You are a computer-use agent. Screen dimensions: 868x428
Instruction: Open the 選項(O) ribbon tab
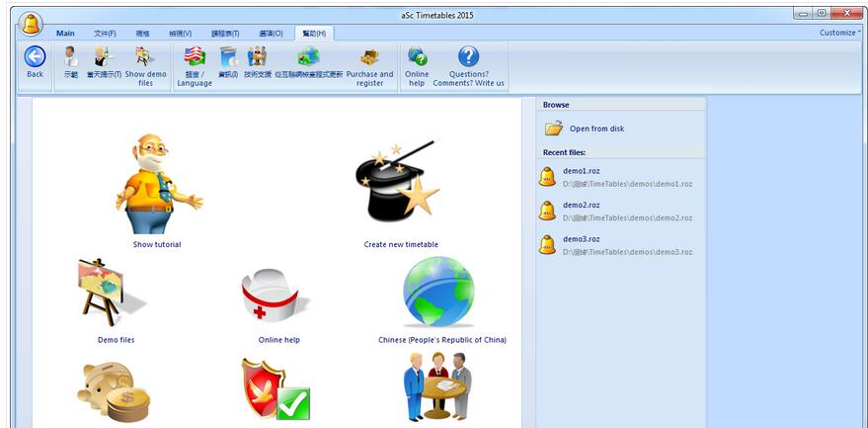271,34
